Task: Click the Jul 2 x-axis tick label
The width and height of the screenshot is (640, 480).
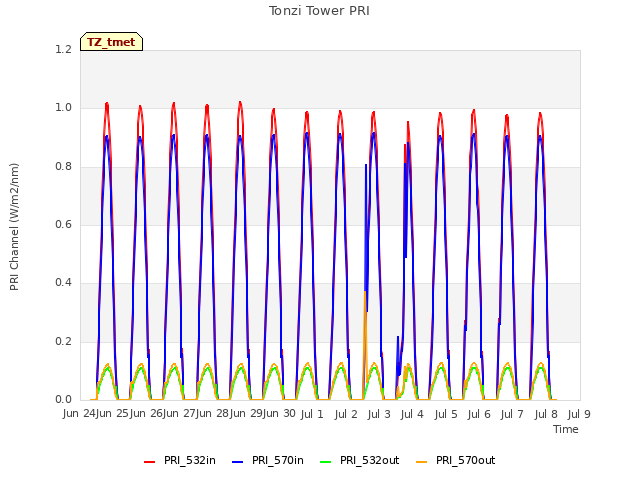Action: [346, 414]
